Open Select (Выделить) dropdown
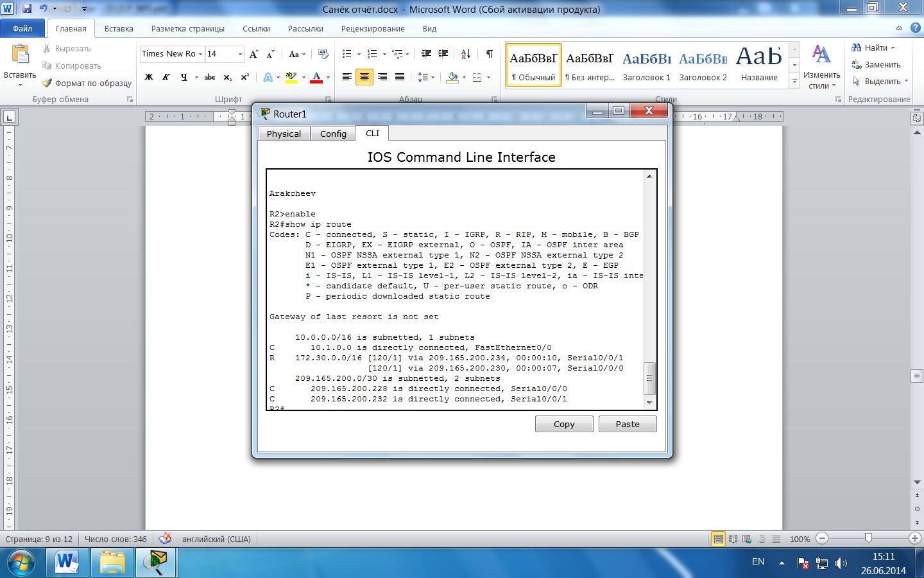 click(880, 82)
